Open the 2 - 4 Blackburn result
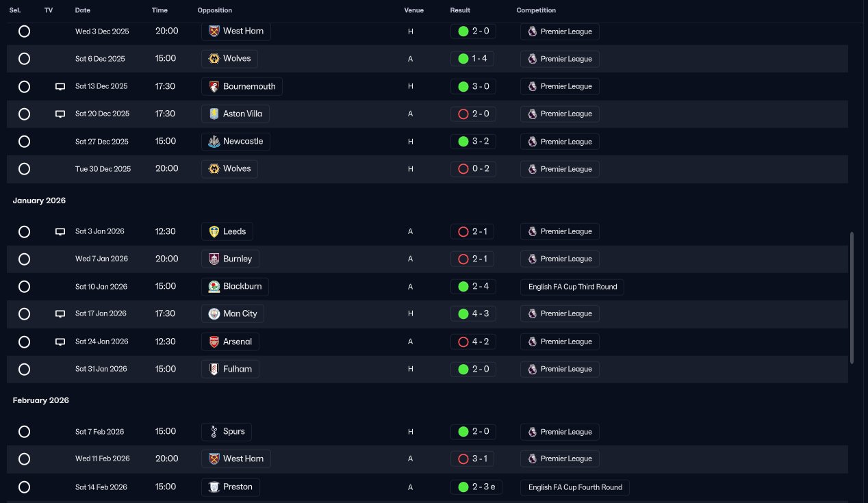The height and width of the screenshot is (503, 868). tap(473, 287)
